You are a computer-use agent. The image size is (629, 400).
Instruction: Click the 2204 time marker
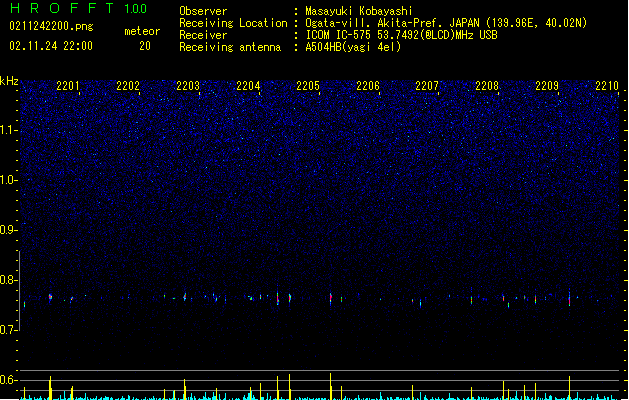point(248,86)
